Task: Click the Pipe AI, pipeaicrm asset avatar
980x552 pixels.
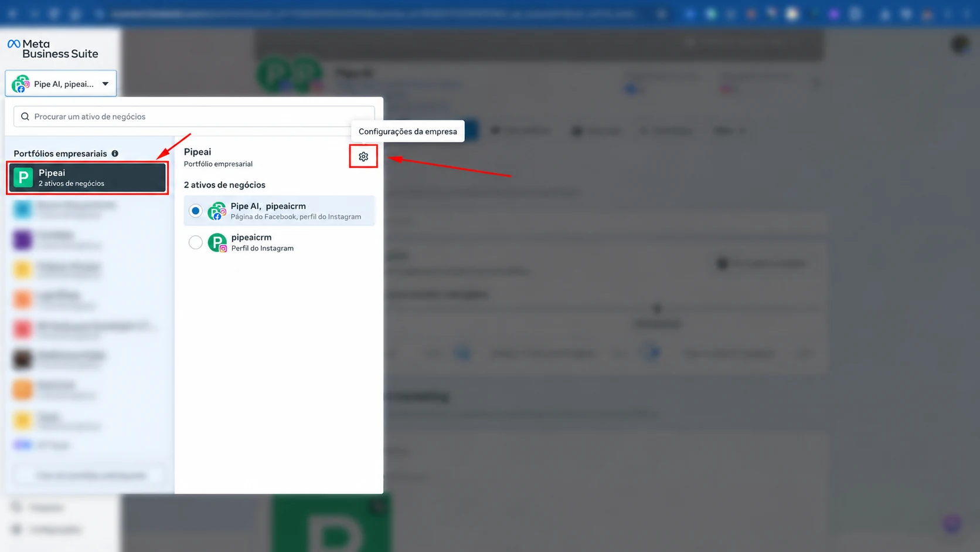Action: pos(217,211)
